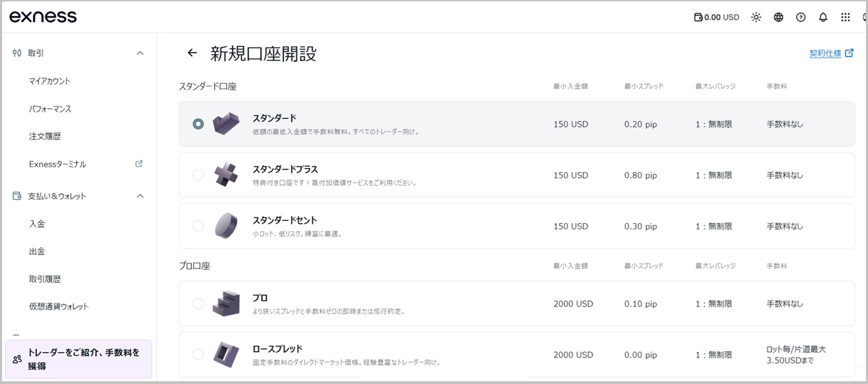Click the プロ staircase icon
This screenshot has width=868, height=384.
click(226, 303)
